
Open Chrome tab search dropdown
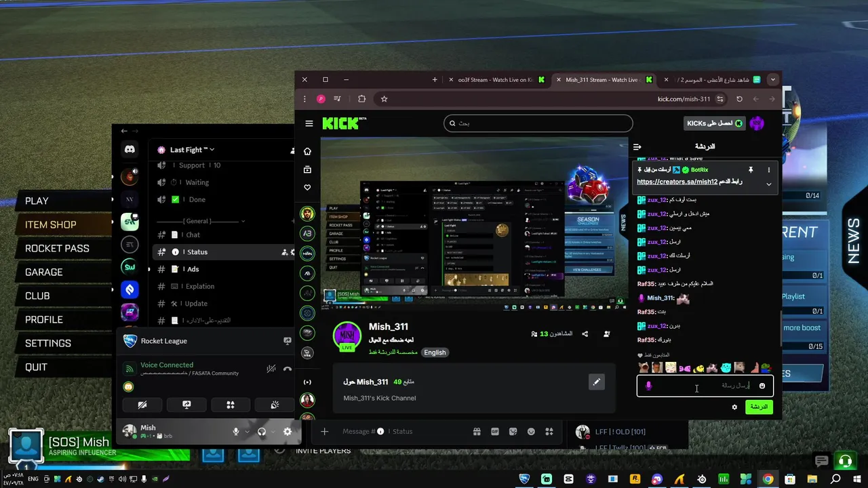pyautogui.click(x=772, y=80)
